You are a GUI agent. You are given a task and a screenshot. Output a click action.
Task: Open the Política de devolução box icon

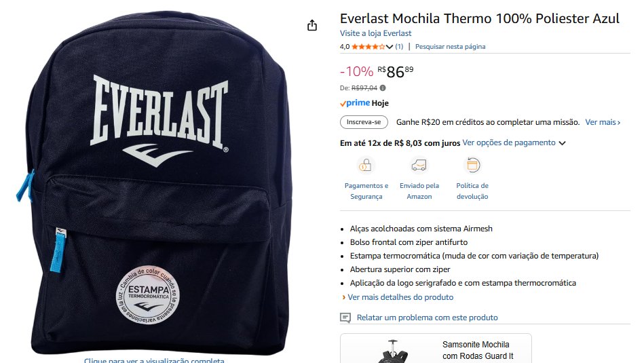pyautogui.click(x=472, y=165)
